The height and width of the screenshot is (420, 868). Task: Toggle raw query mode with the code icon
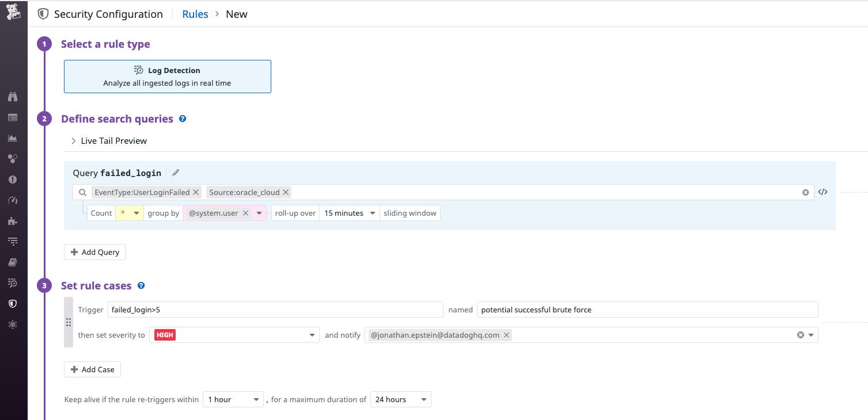click(822, 192)
